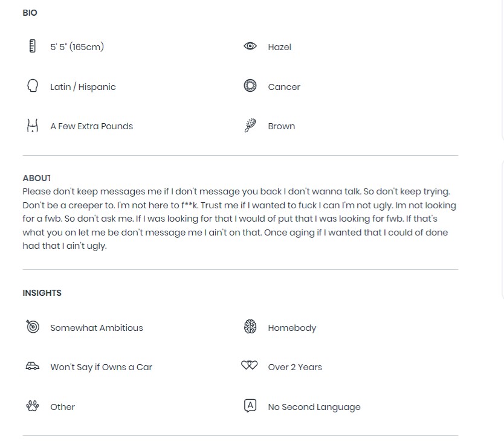Click the linked hearts relationship icon
The image size is (504, 442).
250,365
